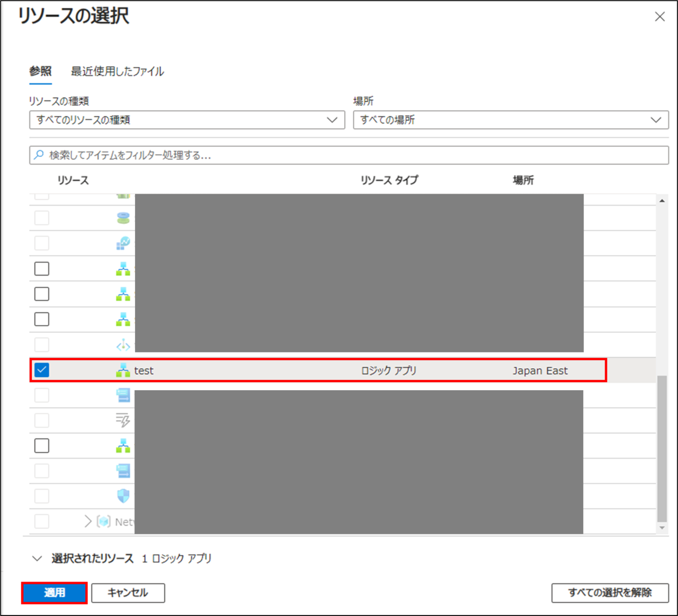Uncheck the checkbox for the test resource

[42, 370]
